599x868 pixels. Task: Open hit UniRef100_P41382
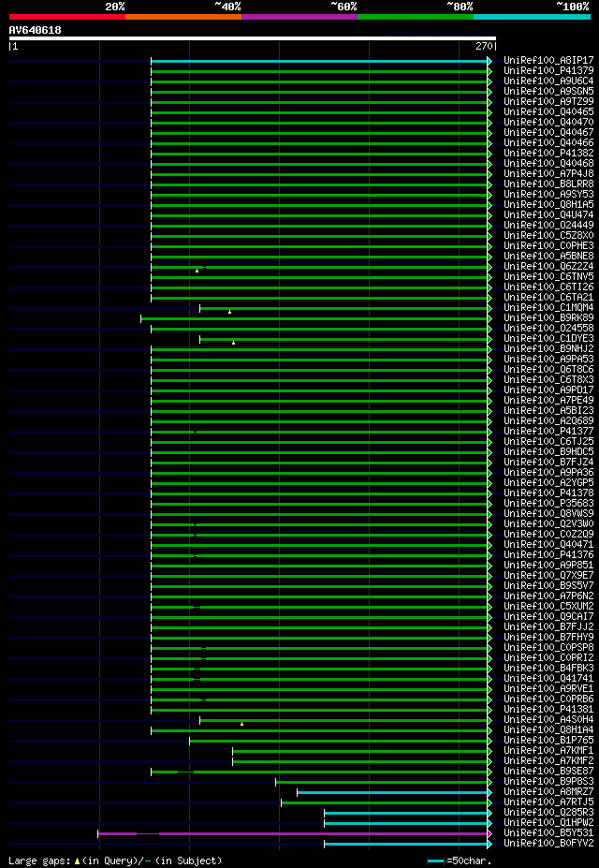point(548,154)
